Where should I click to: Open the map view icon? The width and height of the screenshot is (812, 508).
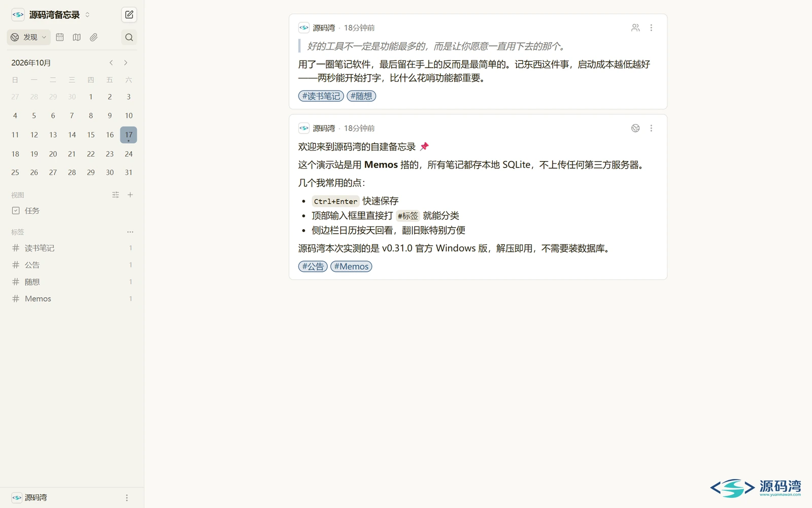pyautogui.click(x=77, y=37)
